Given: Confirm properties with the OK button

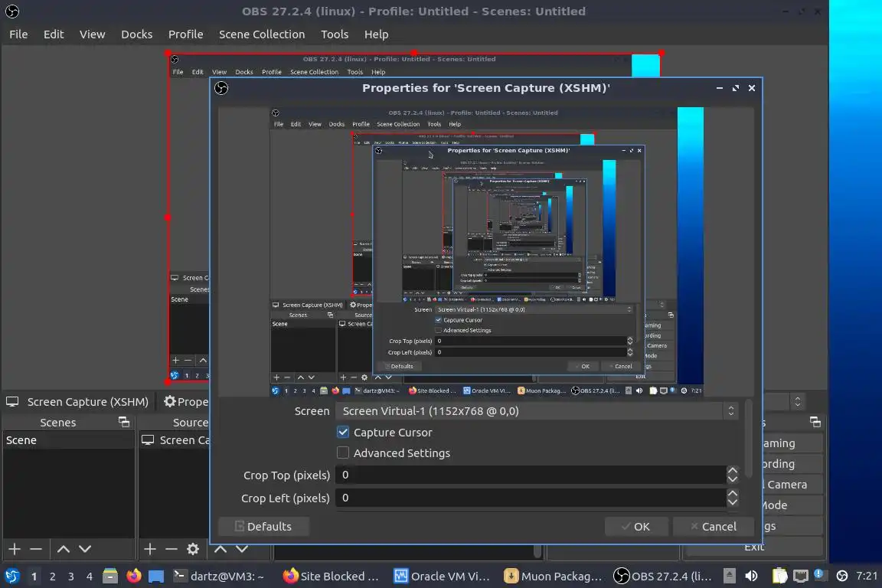Looking at the screenshot, I should tap(636, 527).
